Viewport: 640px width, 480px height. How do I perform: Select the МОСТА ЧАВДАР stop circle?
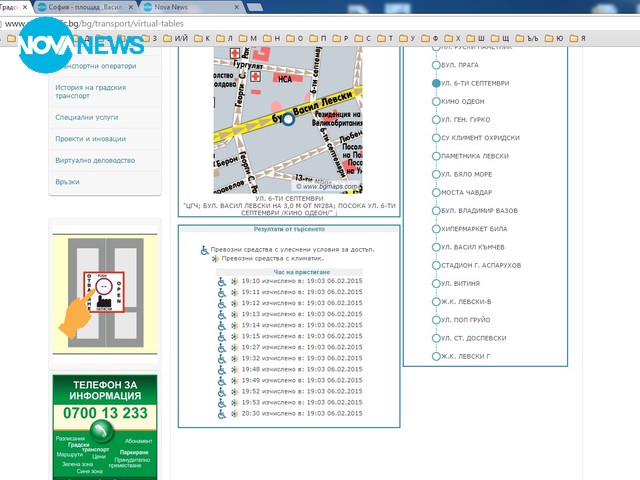click(x=436, y=193)
